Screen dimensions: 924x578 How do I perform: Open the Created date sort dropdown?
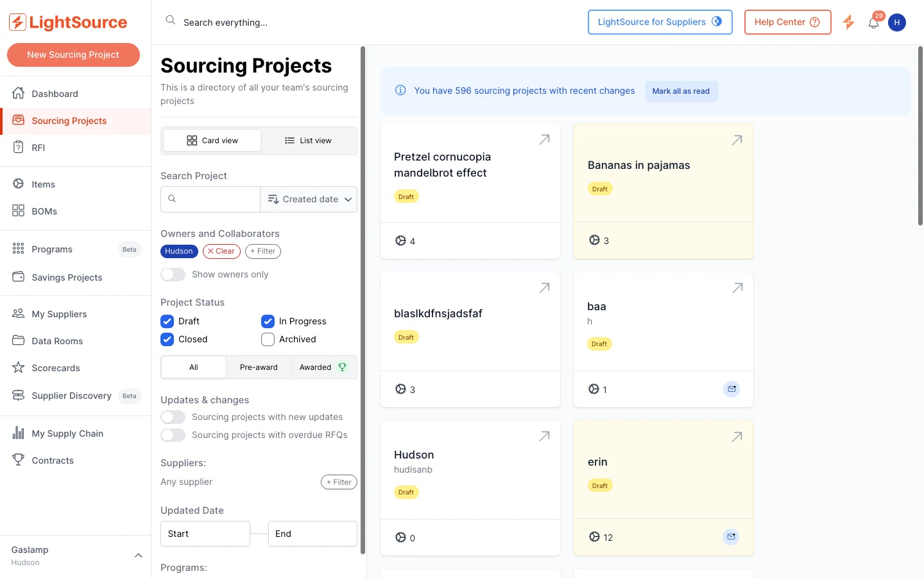pyautogui.click(x=309, y=199)
